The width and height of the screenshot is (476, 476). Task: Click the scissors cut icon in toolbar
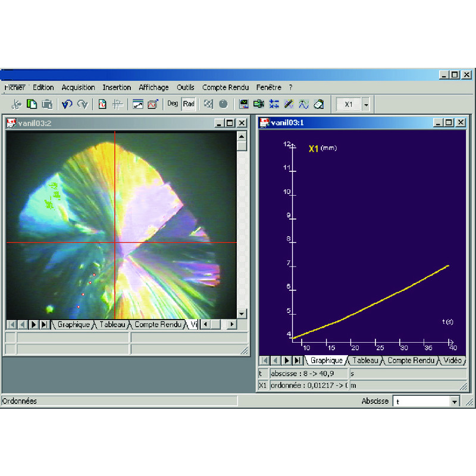click(16, 104)
